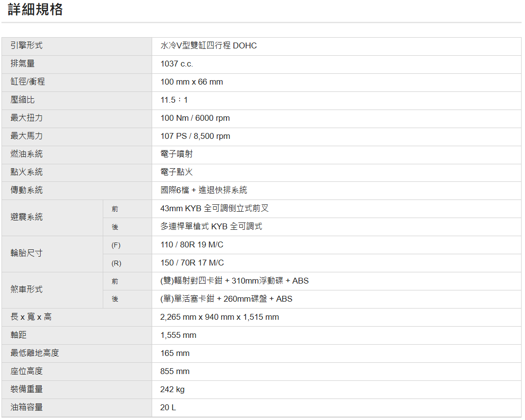Select the 110 / 80R 19 M/C tire value
525x420 pixels.
pos(192,244)
